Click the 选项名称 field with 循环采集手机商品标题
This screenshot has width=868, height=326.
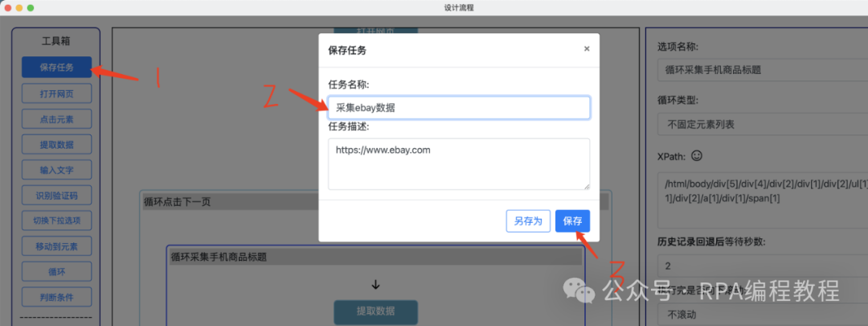pyautogui.click(x=762, y=70)
